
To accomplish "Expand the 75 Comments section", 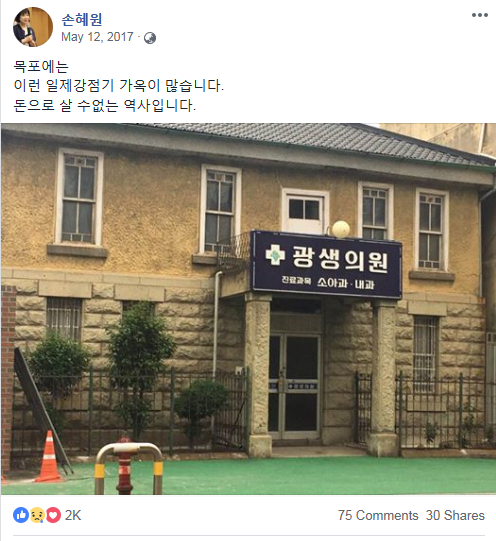I will pyautogui.click(x=378, y=515).
